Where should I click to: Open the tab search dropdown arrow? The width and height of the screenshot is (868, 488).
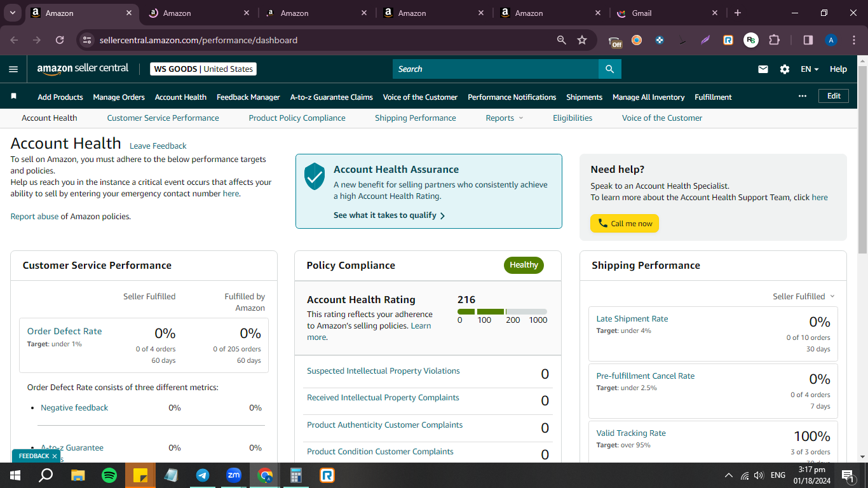(13, 13)
